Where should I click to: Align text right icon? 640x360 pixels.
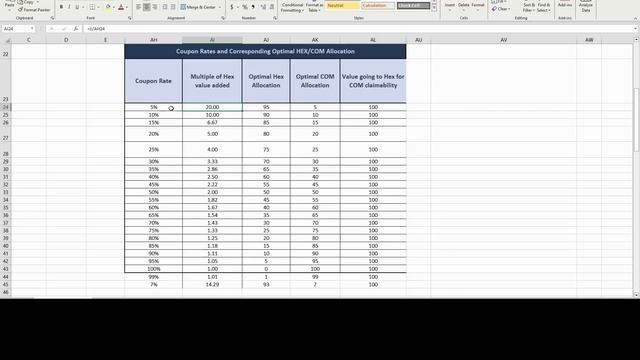click(x=155, y=7)
